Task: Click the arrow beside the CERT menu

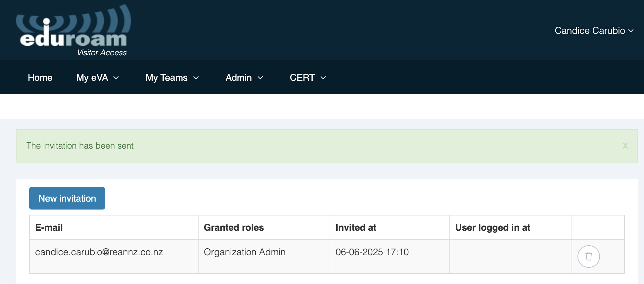Action: pyautogui.click(x=323, y=78)
